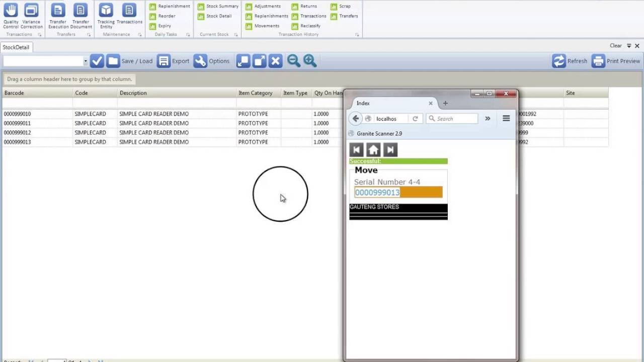Viewport: 644px width, 362px height.
Task: Open Transactions maintenance icon
Action: coord(129,14)
